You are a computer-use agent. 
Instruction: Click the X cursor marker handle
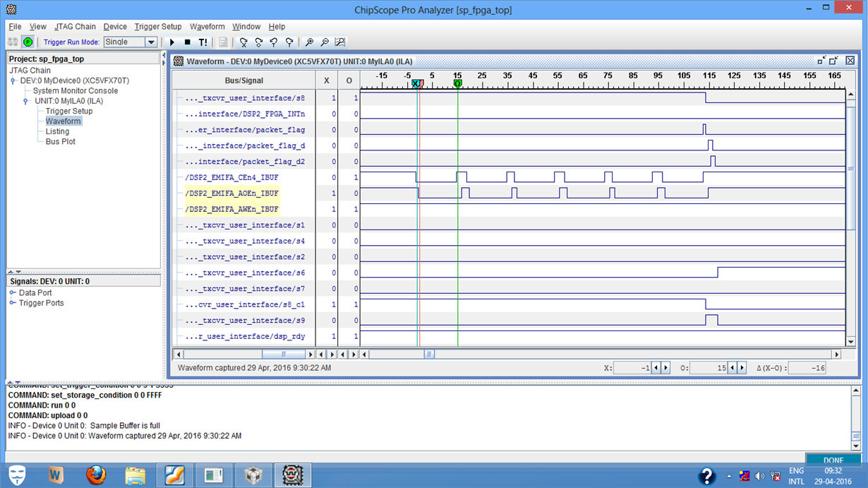click(x=416, y=83)
